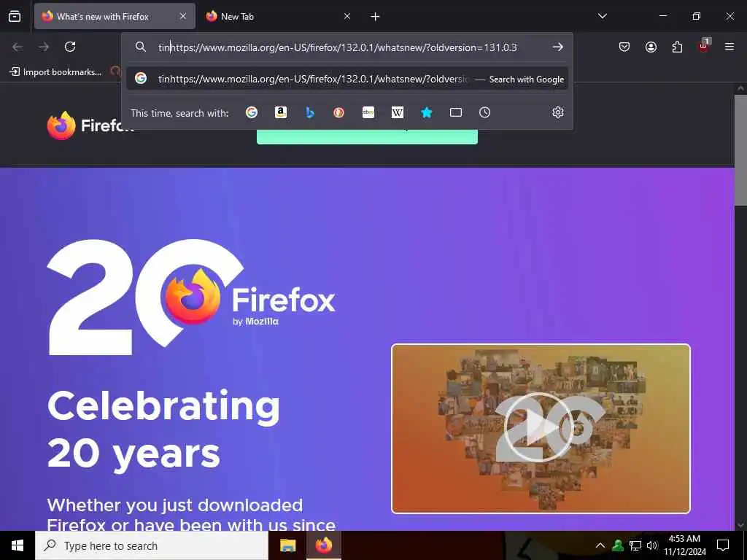Close the 'What's new with Firefox' tab
This screenshot has width=747, height=560.
pos(183,16)
